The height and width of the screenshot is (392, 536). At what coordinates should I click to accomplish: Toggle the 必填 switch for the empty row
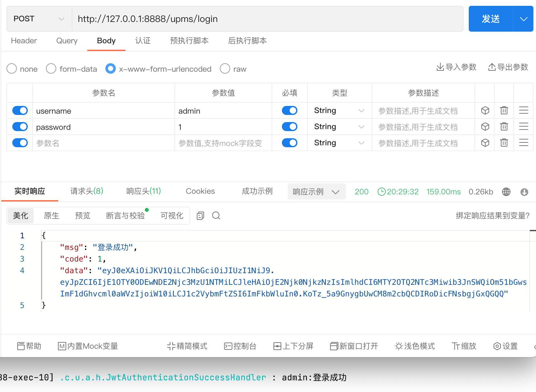(x=290, y=143)
